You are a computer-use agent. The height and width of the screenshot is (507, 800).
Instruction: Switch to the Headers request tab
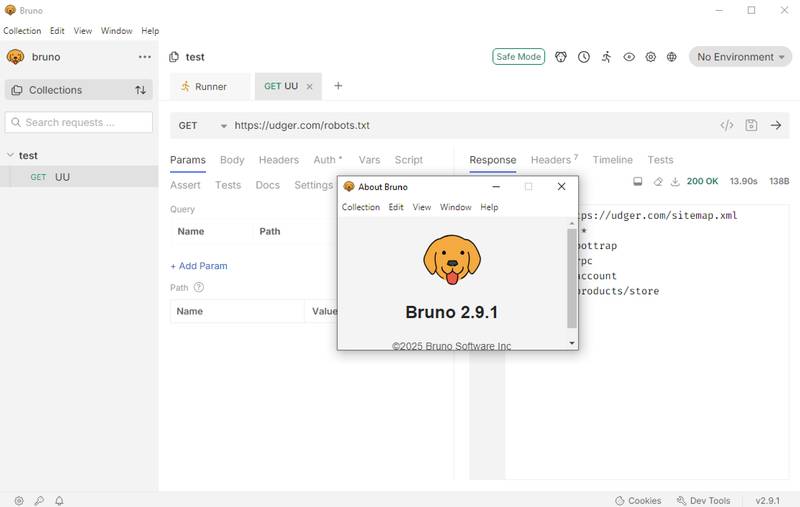pos(278,160)
